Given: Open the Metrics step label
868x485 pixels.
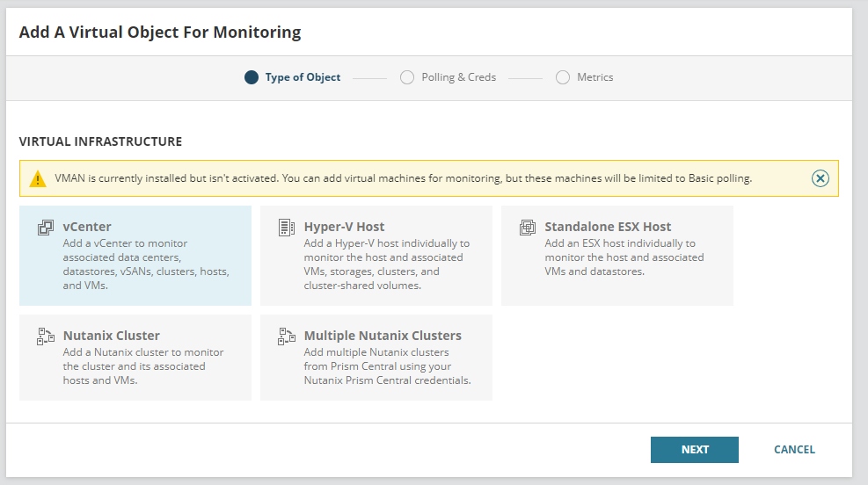Looking at the screenshot, I should (595, 77).
